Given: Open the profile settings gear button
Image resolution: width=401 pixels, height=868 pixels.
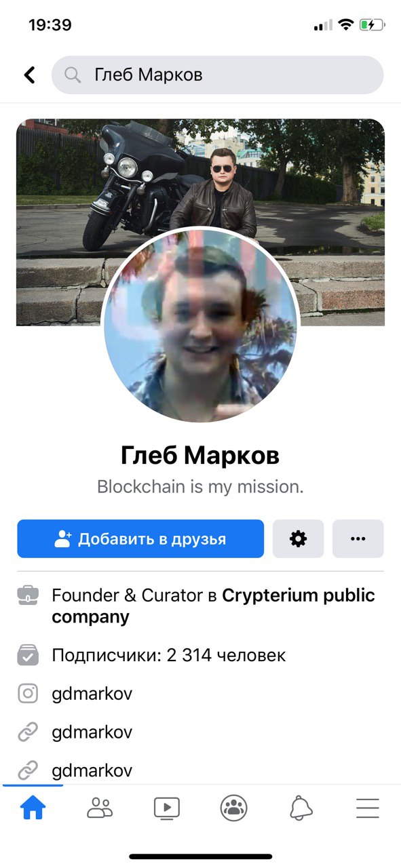Looking at the screenshot, I should tap(298, 539).
